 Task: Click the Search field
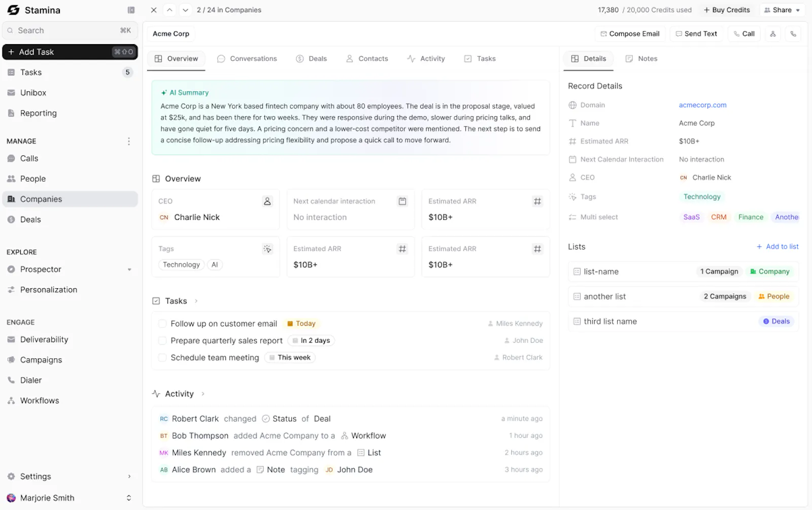coord(70,30)
